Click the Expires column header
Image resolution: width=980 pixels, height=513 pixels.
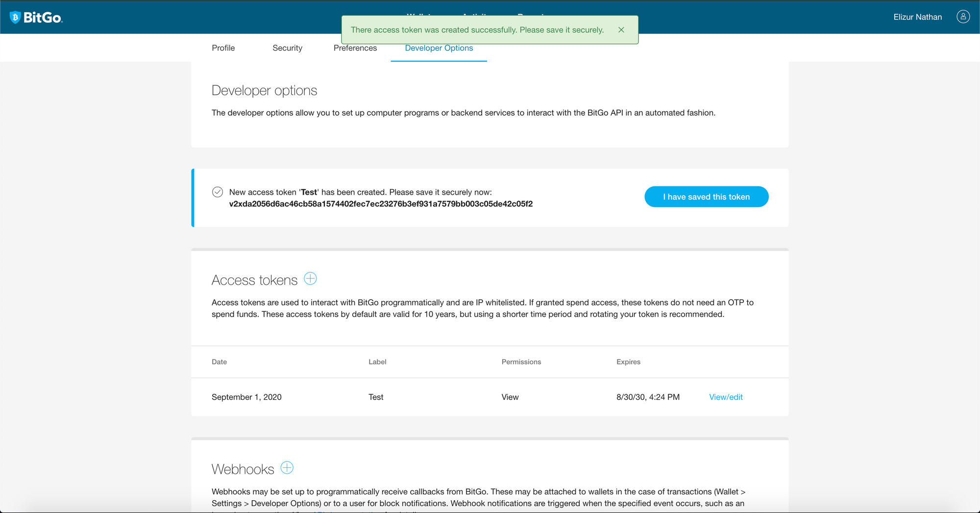(x=628, y=362)
